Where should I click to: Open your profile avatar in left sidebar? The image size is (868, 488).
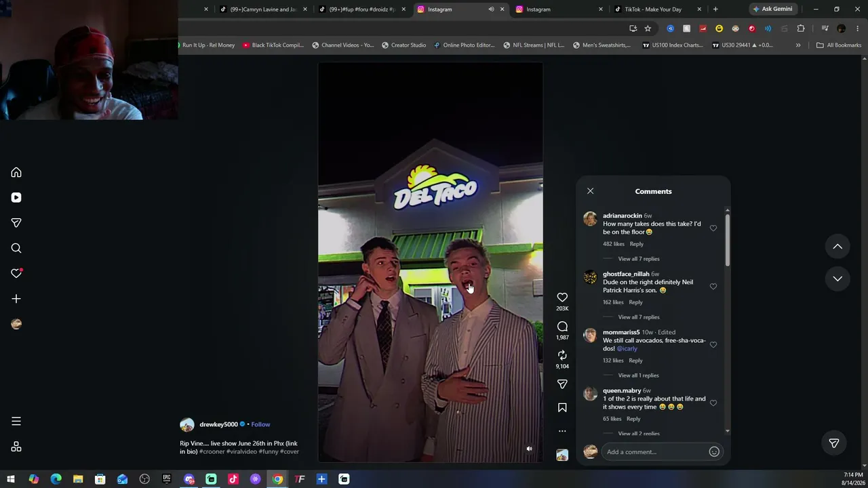coord(16,324)
